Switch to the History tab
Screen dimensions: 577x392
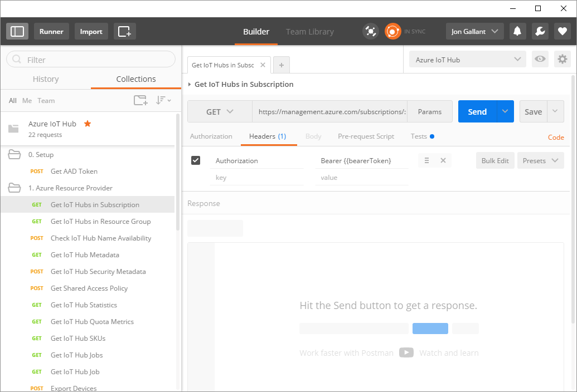point(46,79)
